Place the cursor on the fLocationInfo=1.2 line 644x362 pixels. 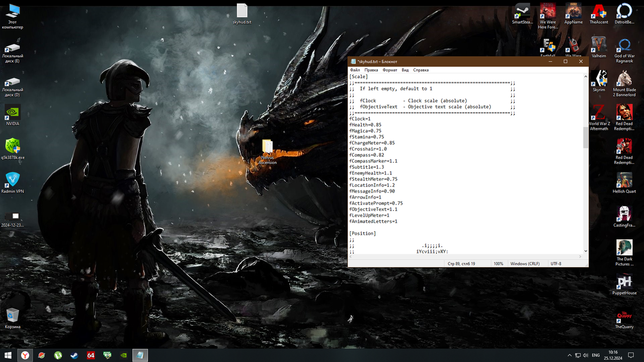click(372, 185)
